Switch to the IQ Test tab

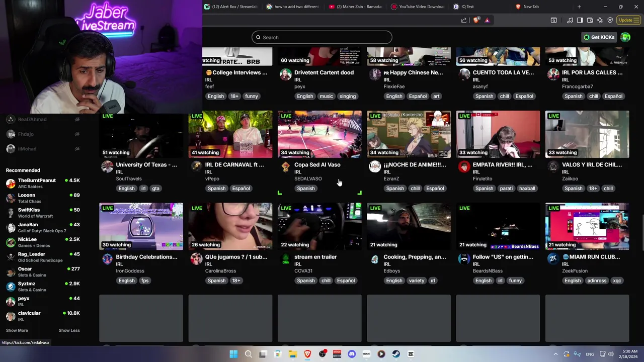click(479, 7)
